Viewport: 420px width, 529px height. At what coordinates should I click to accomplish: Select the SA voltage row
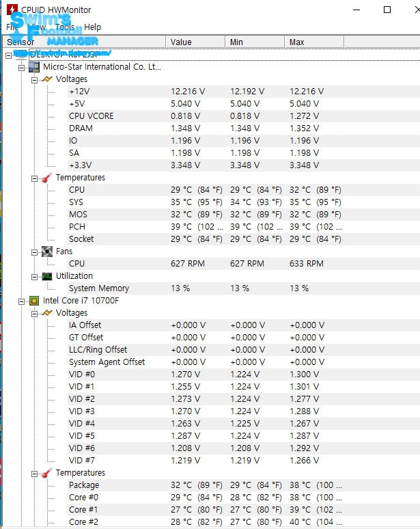coord(243,153)
